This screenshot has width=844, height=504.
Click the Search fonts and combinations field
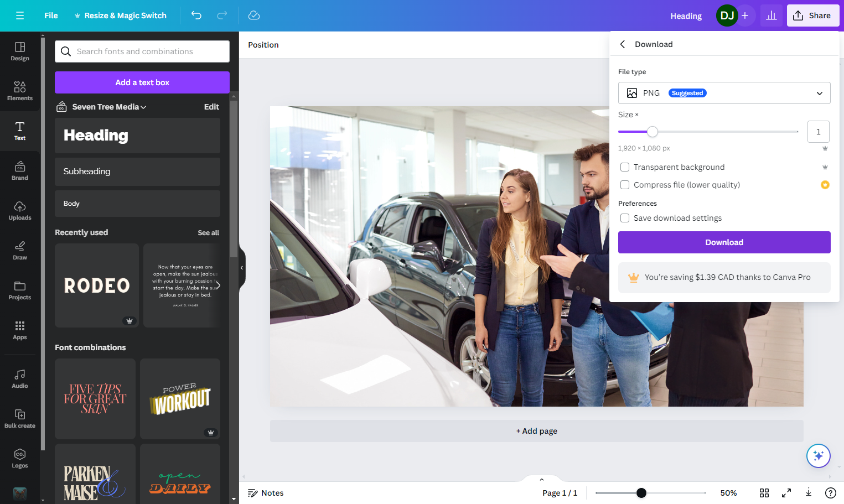[142, 51]
